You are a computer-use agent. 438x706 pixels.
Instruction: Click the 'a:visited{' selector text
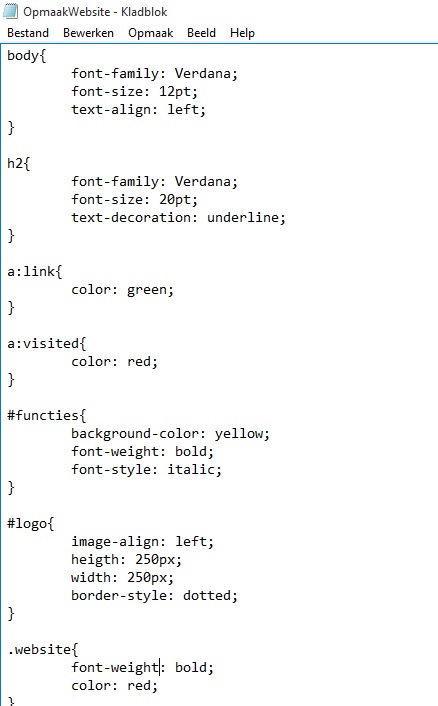46,344
